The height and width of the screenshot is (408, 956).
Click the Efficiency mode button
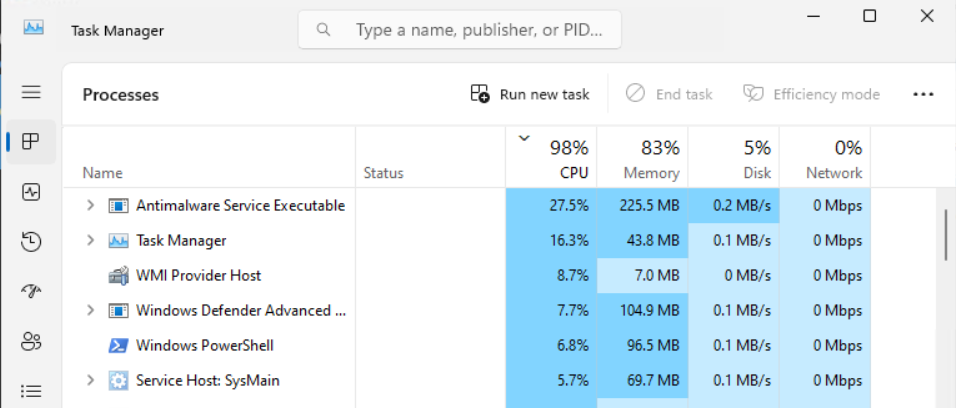(x=811, y=94)
